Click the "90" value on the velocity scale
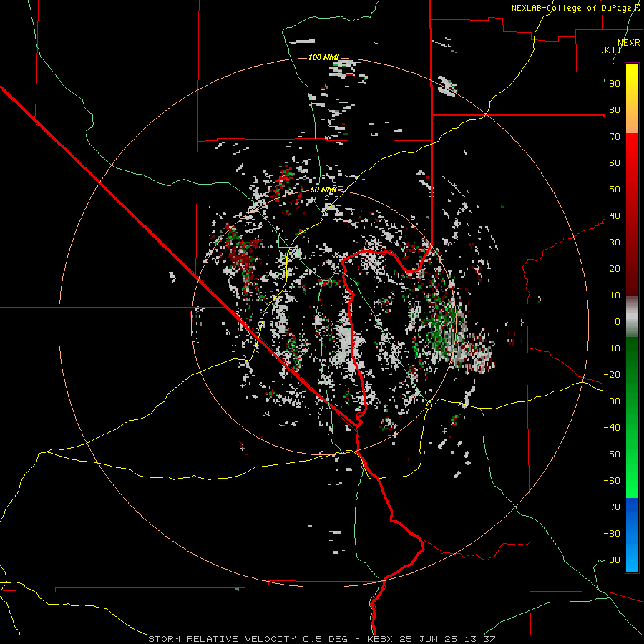Viewport: 644px width, 644px height. [x=615, y=84]
